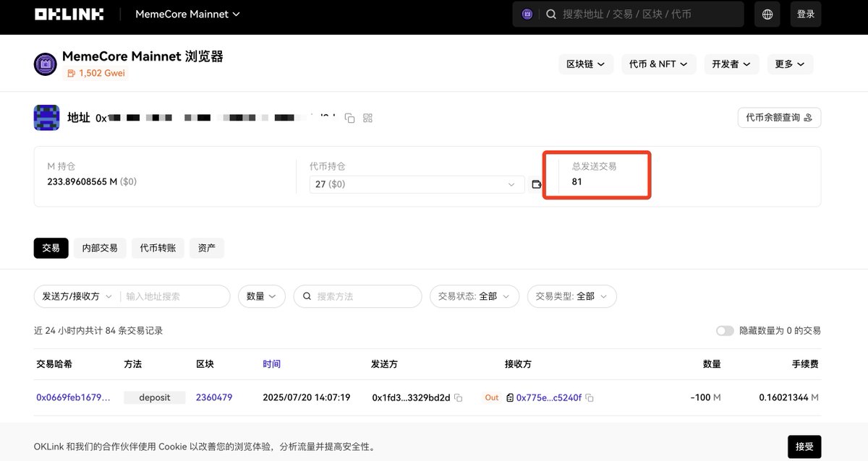
Task: Click the 搜索方法 method search field
Action: coord(357,296)
